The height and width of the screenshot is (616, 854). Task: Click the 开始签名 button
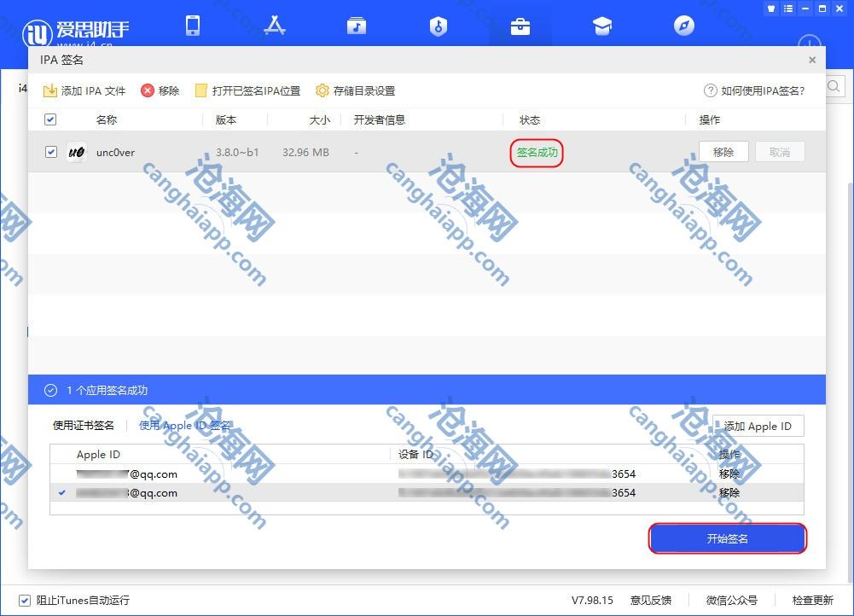pyautogui.click(x=728, y=538)
